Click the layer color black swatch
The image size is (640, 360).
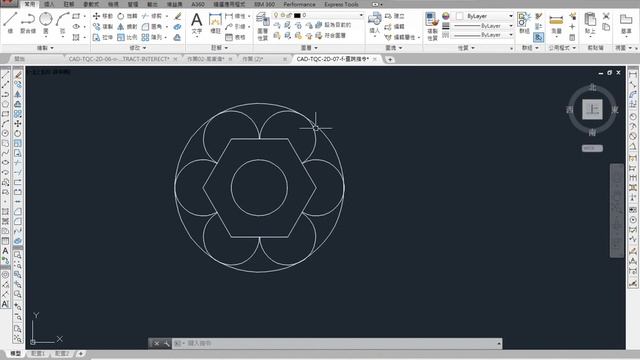pyautogui.click(x=297, y=15)
